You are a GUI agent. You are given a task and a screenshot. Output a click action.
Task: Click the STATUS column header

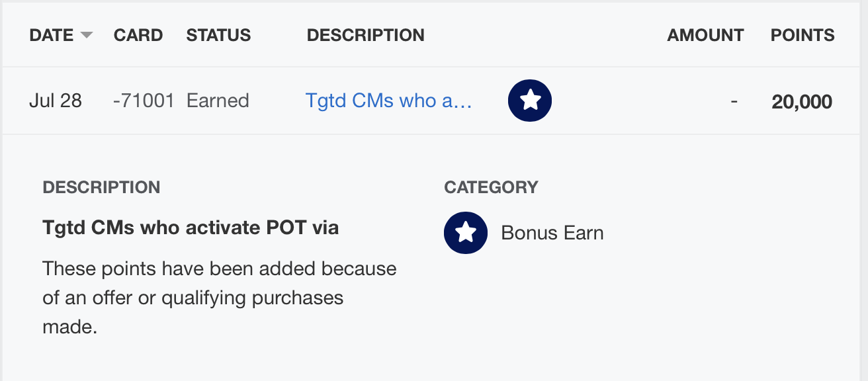point(218,35)
